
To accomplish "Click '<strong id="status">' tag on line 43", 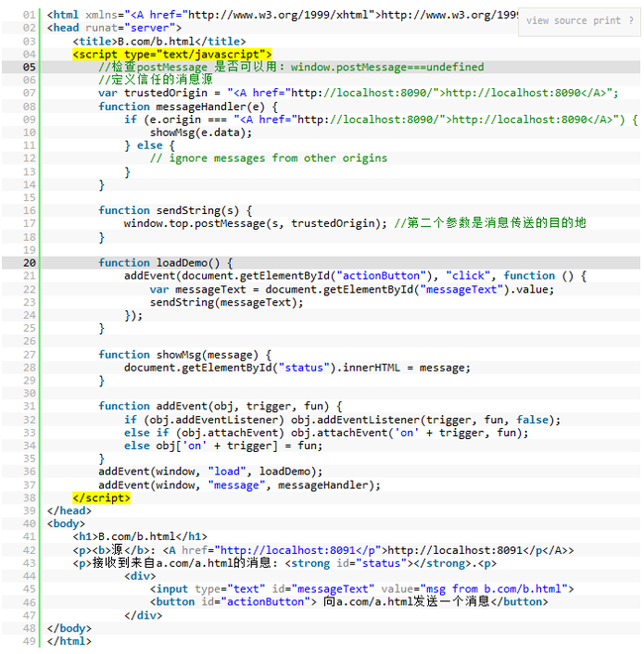I will click(x=349, y=564).
